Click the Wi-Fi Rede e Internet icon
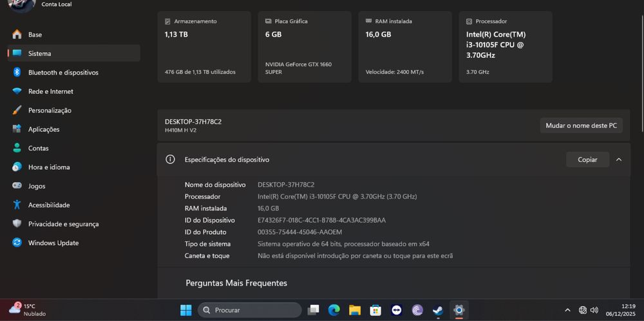Image resolution: width=644 pixels, height=321 pixels. 17,91
